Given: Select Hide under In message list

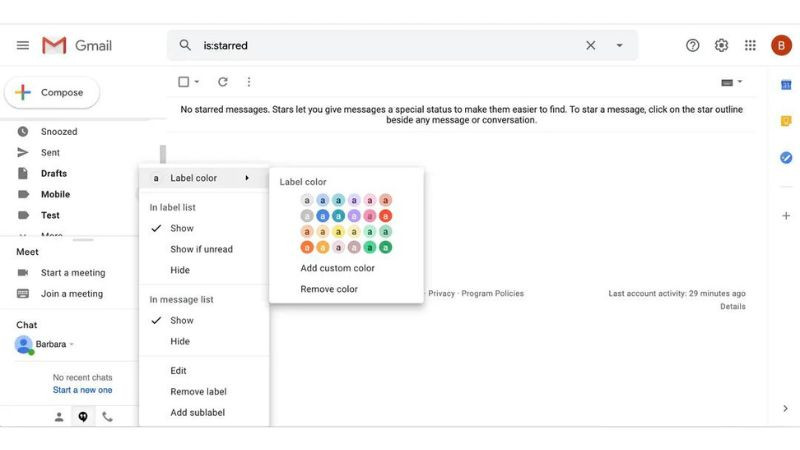Looking at the screenshot, I should click(180, 341).
